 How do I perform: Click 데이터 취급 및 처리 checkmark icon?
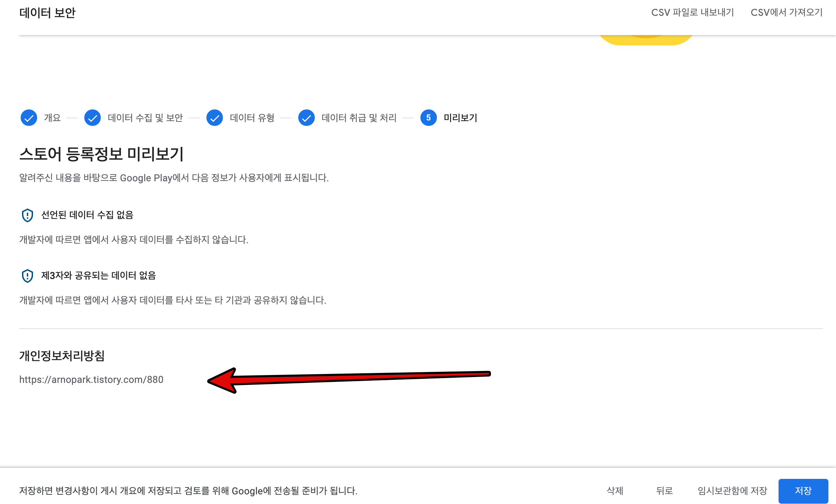click(307, 118)
